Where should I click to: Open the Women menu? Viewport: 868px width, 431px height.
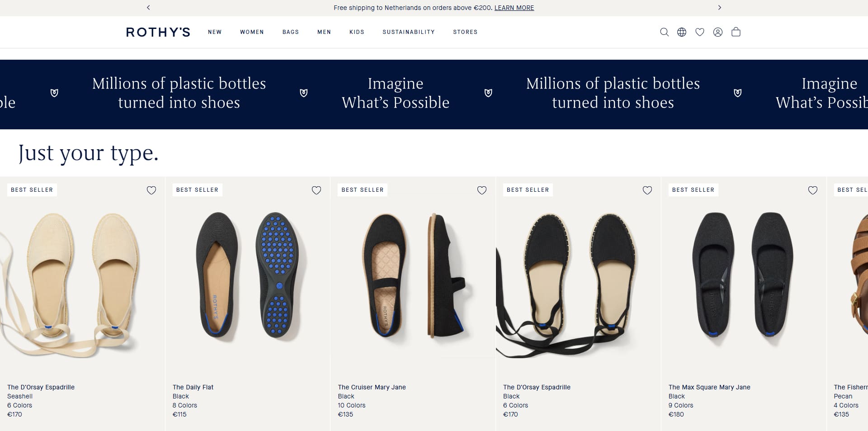tap(252, 32)
